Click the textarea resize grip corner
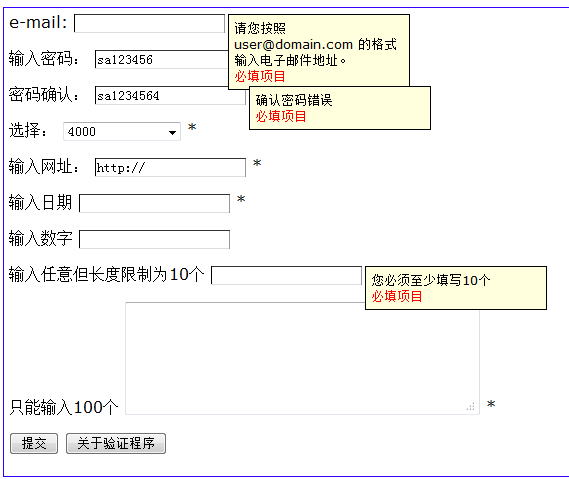 pyautogui.click(x=471, y=407)
